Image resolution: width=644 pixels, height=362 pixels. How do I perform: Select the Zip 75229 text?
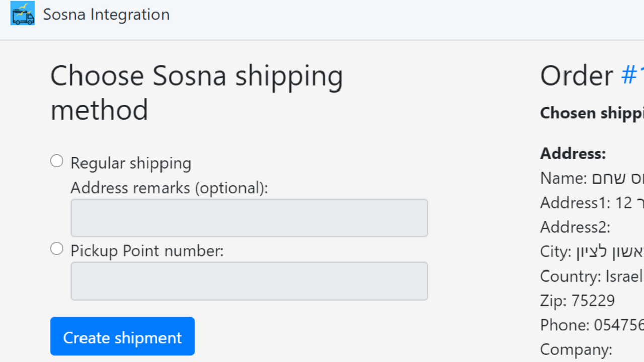click(577, 300)
